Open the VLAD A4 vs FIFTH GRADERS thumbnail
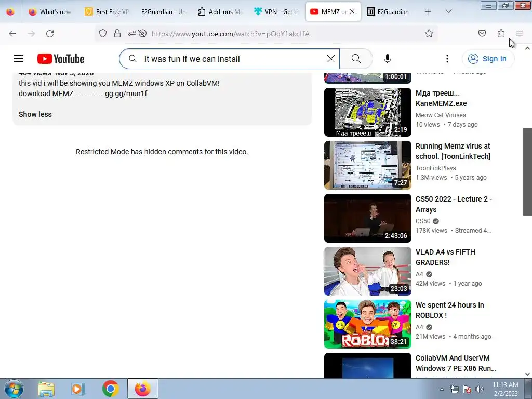The image size is (532, 399). (368, 271)
